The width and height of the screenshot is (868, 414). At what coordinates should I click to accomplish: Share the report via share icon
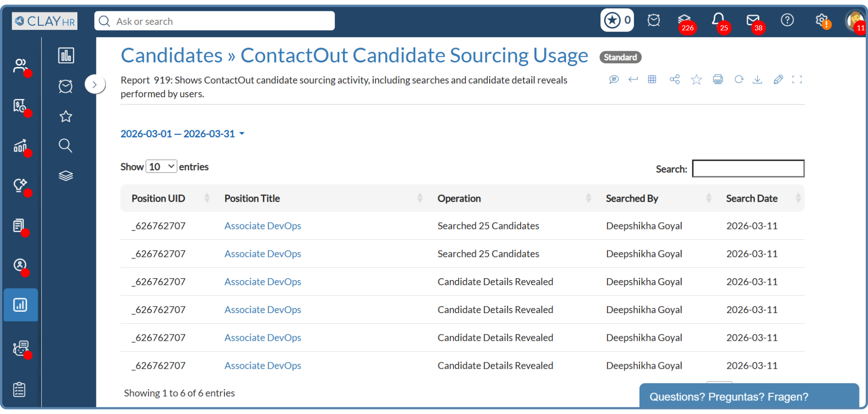[x=674, y=80]
